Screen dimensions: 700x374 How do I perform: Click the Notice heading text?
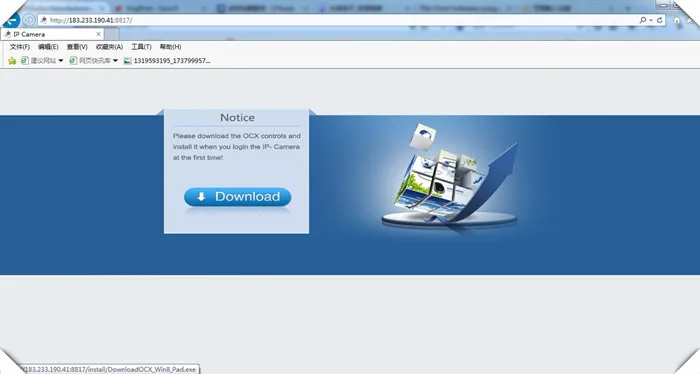point(237,118)
